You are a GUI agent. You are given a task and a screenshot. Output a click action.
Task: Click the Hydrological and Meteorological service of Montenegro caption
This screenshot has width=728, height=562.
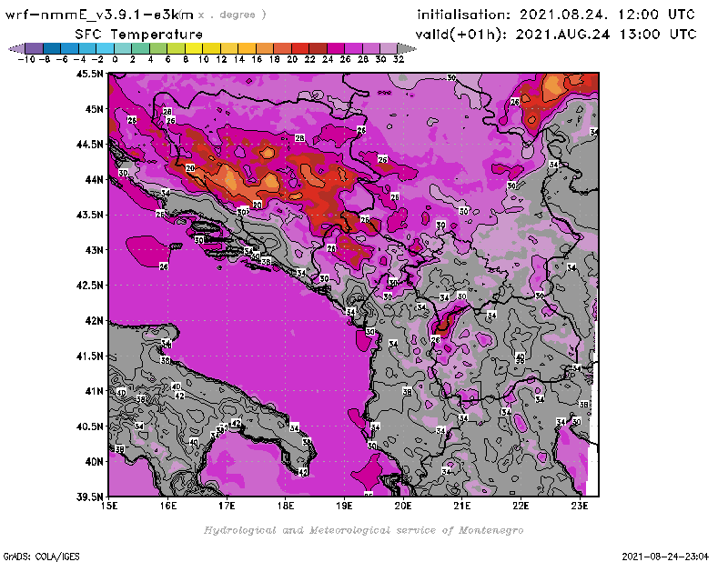point(363,530)
